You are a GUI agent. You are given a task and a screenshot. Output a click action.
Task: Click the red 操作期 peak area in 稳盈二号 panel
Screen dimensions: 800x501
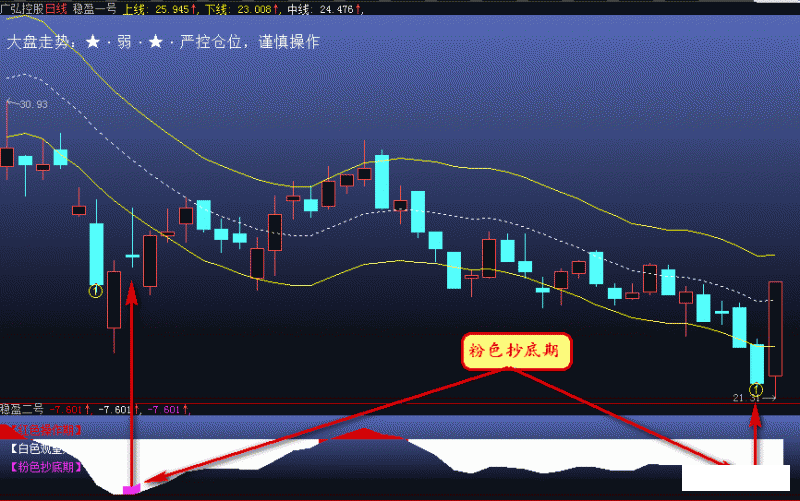point(363,434)
